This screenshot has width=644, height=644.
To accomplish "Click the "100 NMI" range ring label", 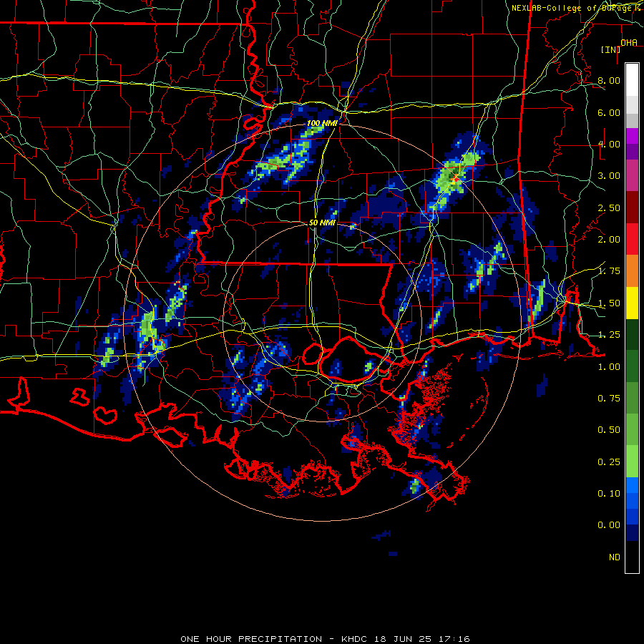I will click(x=323, y=123).
